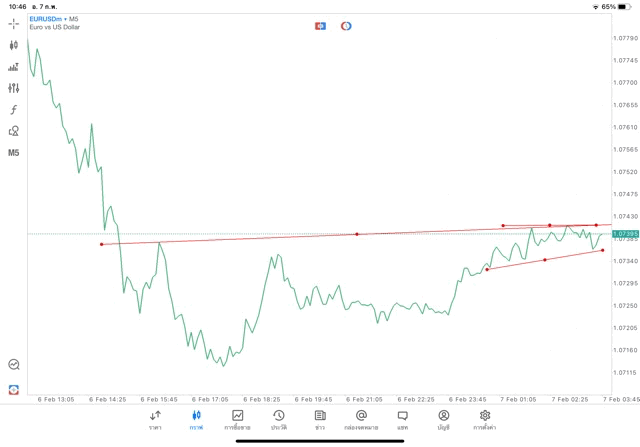Switch chart type with candlestick icon
Image resolution: width=640 pixels, height=447 pixels.
[13, 45]
